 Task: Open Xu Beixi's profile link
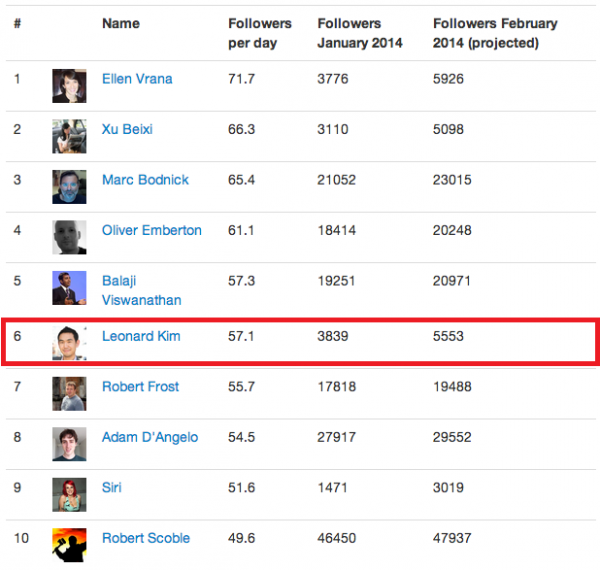point(127,129)
